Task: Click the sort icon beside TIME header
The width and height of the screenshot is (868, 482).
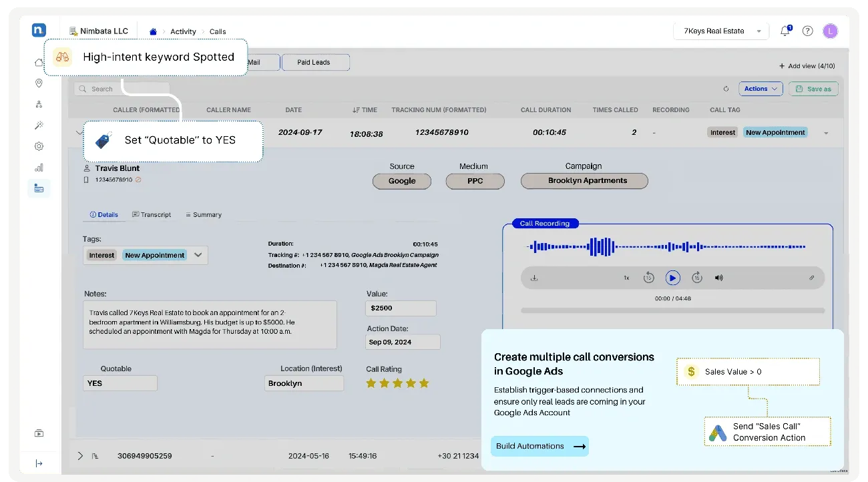Action: click(356, 110)
